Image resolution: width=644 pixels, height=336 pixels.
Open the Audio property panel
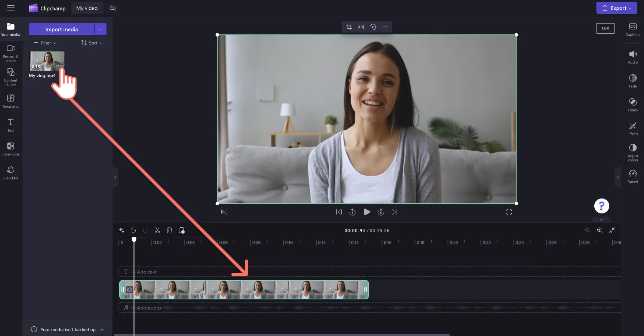coord(633,57)
